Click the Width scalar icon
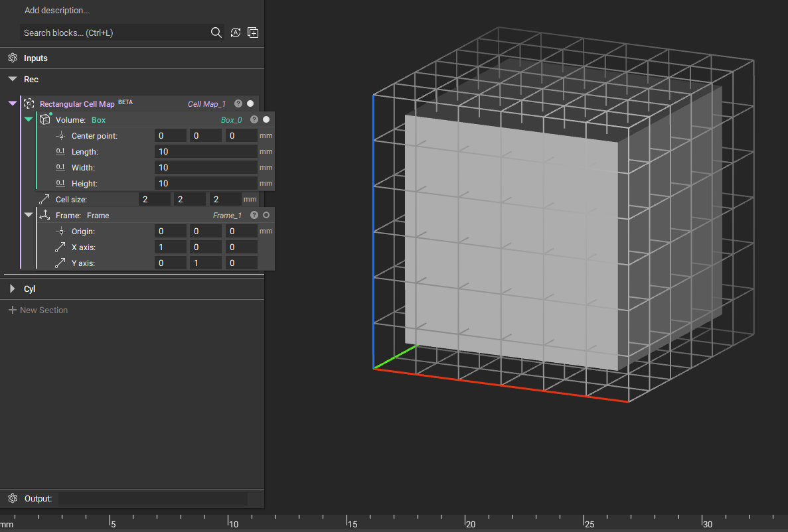This screenshot has width=788, height=532. (x=60, y=167)
